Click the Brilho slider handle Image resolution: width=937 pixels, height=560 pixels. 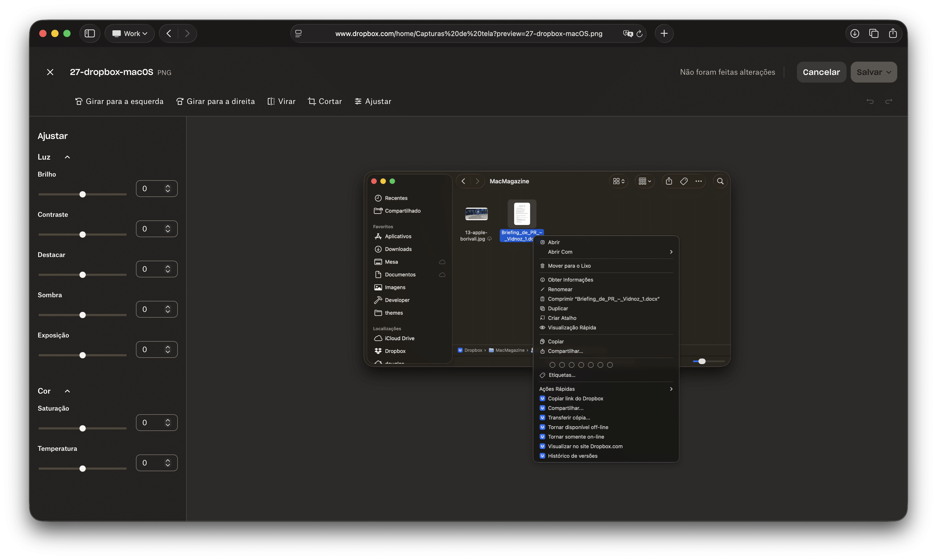point(83,194)
